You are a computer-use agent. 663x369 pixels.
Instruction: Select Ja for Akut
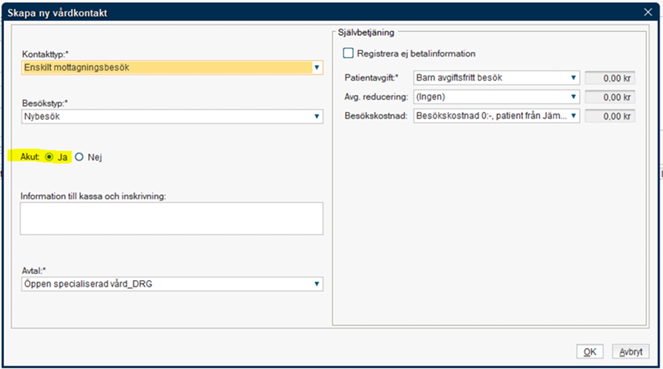click(49, 157)
